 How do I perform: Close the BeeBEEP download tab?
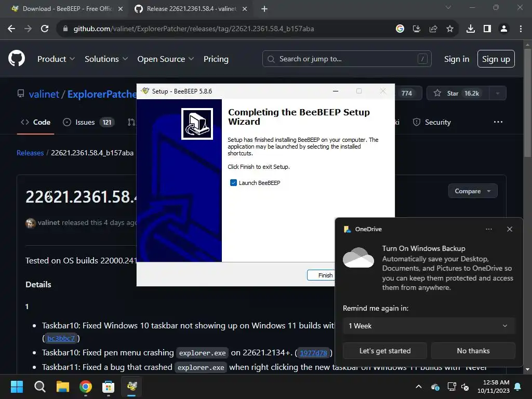coord(121,9)
